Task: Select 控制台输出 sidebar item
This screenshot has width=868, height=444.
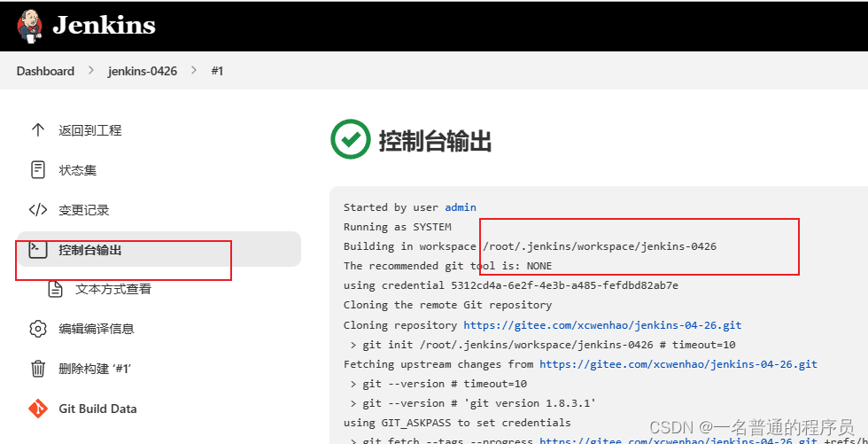Action: [159, 249]
